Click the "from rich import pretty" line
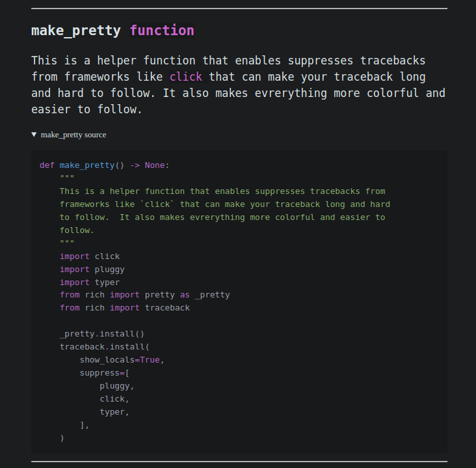The width and height of the screenshot is (476, 468). point(144,295)
